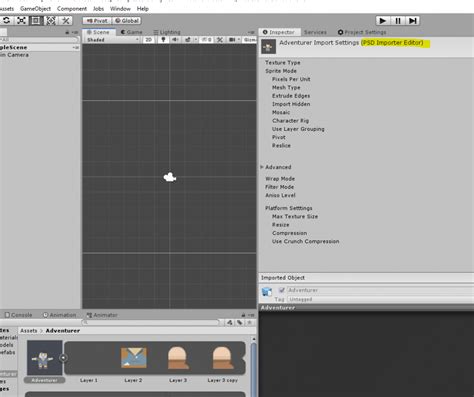Open the Tag dropdown showing Untagged
474x397 pixels.
point(380,299)
